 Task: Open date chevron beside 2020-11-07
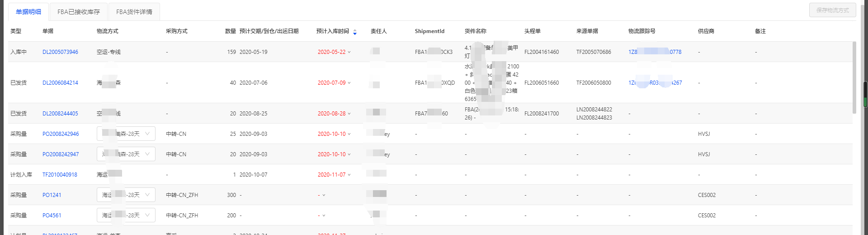[349, 175]
